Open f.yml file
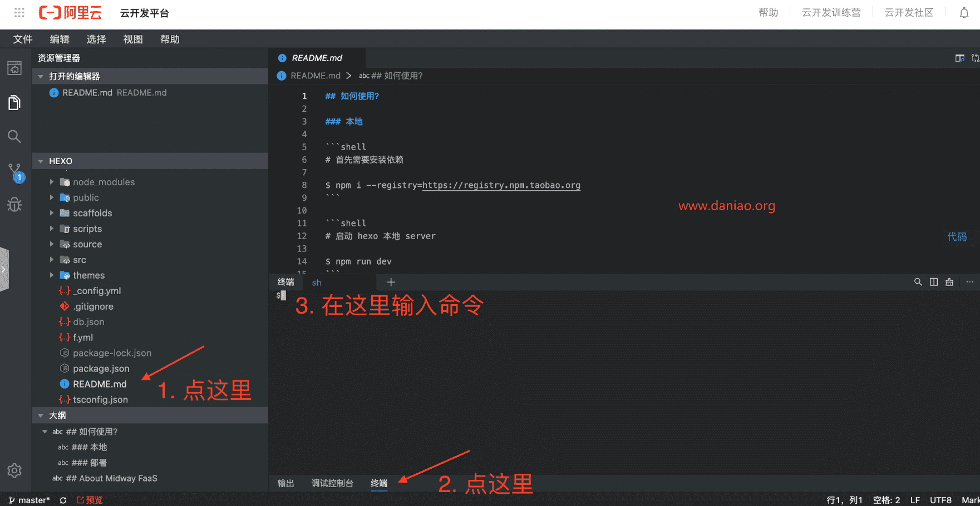 point(83,338)
